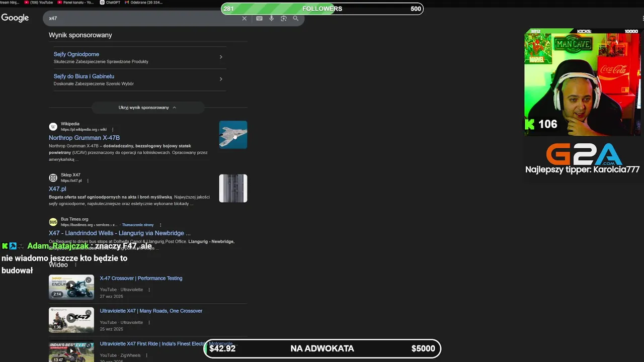Click the https://pl.wikipedia.org › wiki URL text

(x=84, y=130)
